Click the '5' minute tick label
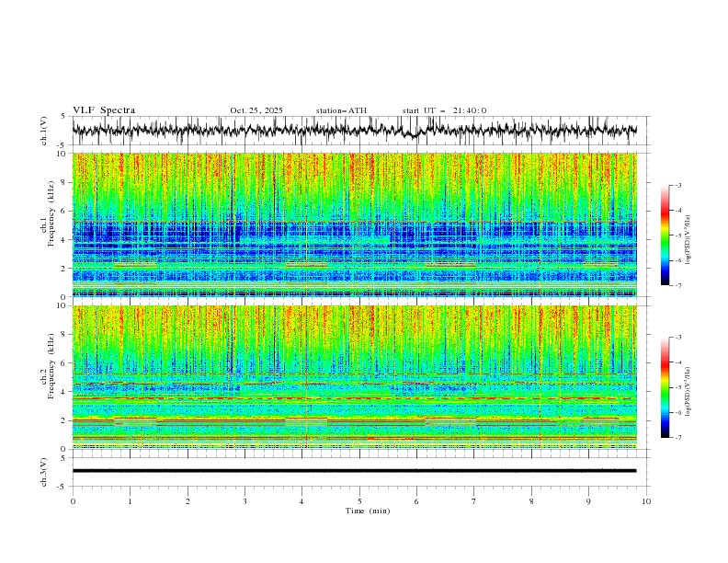The width and height of the screenshot is (728, 563). [x=359, y=501]
